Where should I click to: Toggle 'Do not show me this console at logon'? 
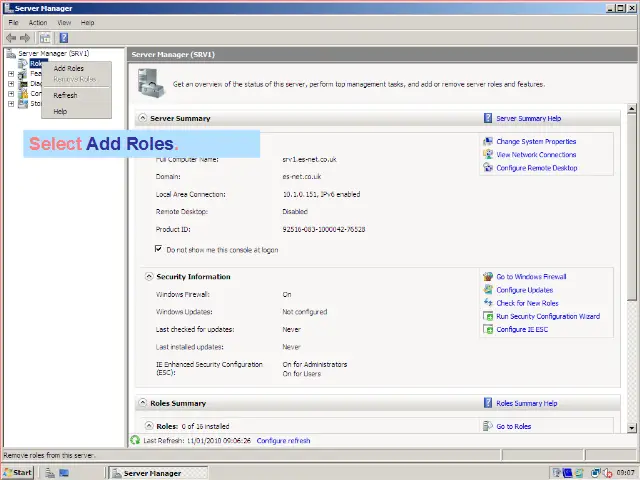158,249
